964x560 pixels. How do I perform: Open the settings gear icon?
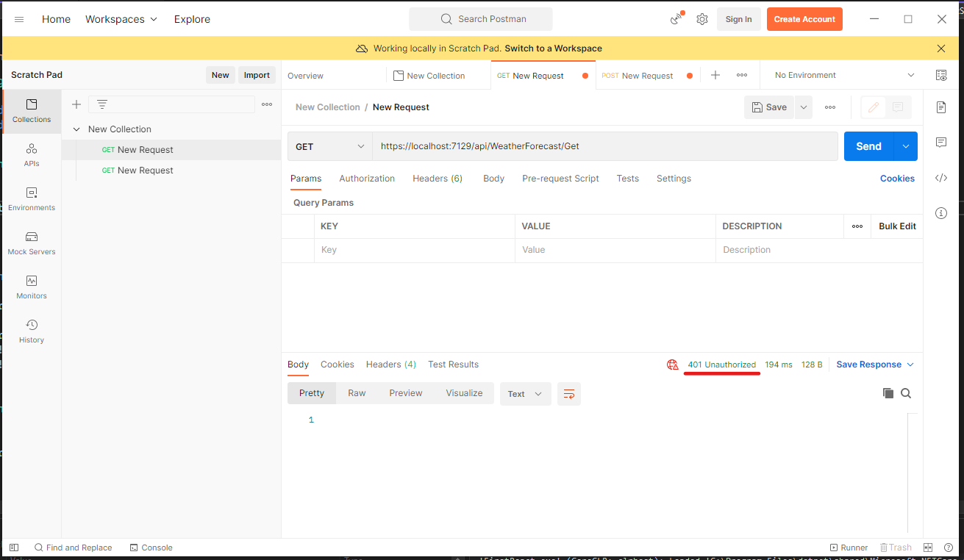coord(702,19)
